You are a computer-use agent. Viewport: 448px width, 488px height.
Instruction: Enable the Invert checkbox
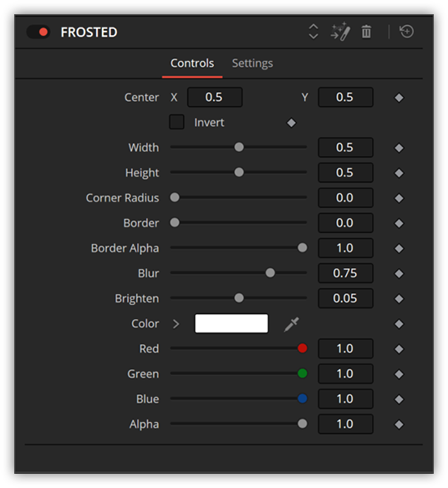[x=176, y=122]
